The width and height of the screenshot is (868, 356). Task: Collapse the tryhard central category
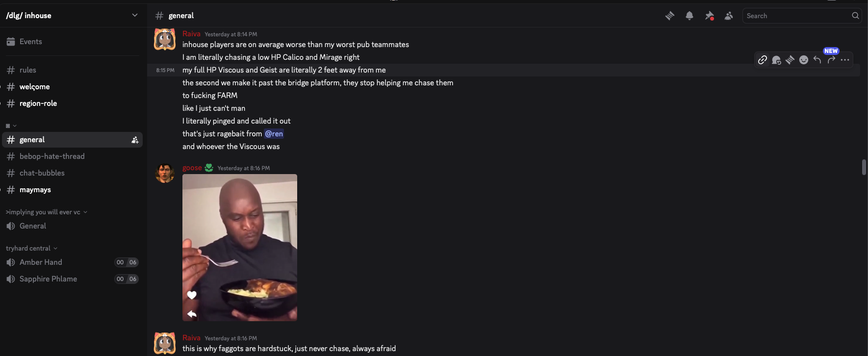[x=31, y=249]
